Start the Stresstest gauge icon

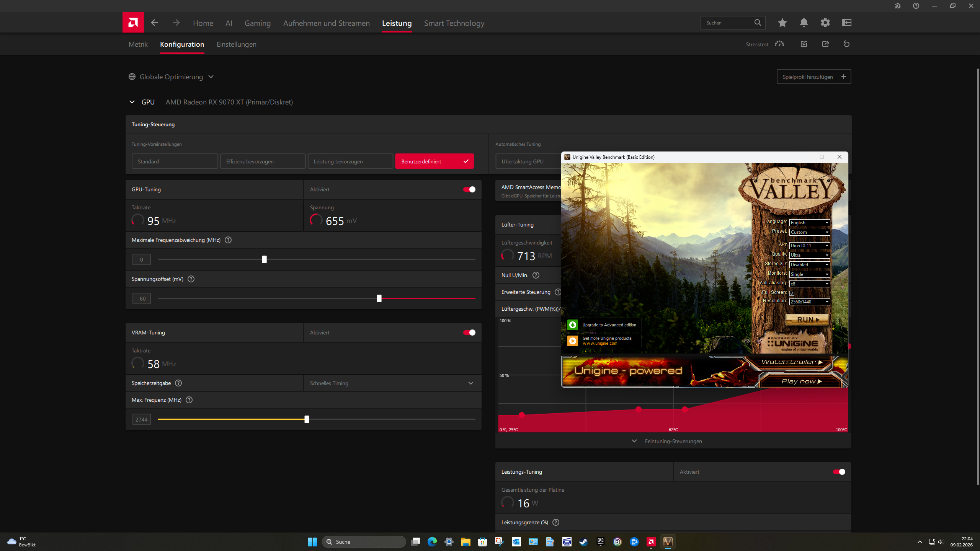pyautogui.click(x=779, y=44)
